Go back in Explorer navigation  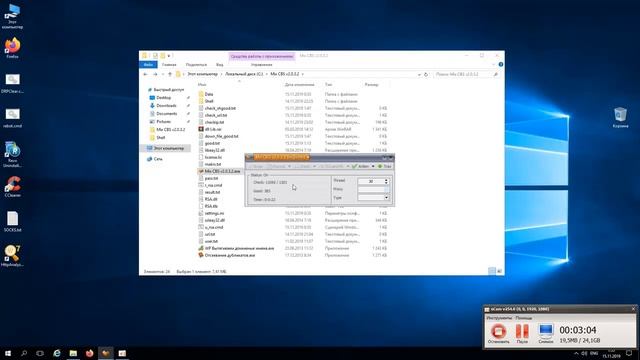coord(146,74)
